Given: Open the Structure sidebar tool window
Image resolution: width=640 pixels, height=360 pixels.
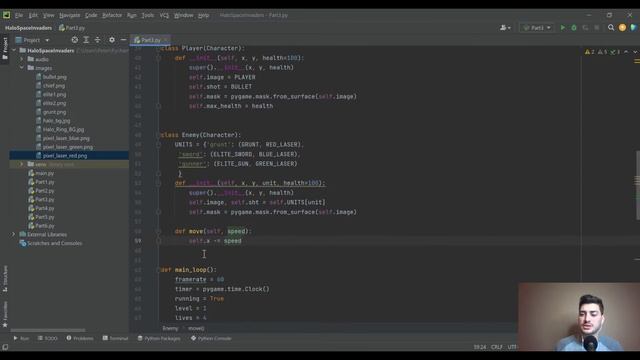Looking at the screenshot, I should point(5,278).
